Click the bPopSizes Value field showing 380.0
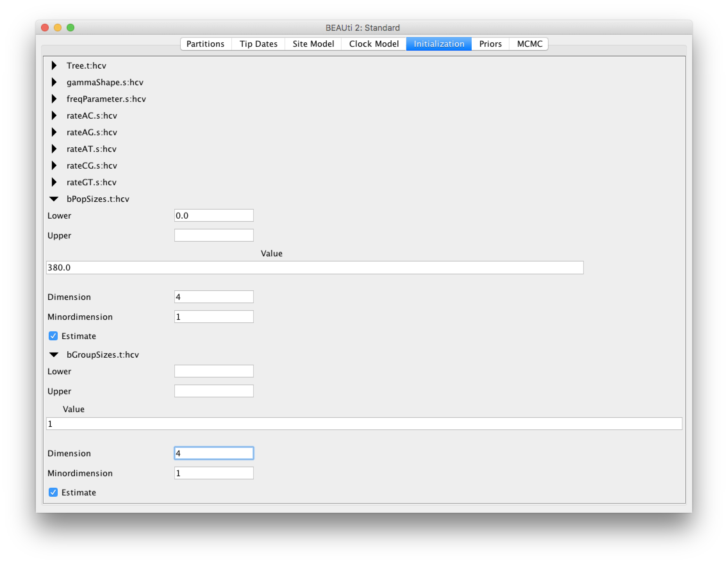 click(x=314, y=268)
